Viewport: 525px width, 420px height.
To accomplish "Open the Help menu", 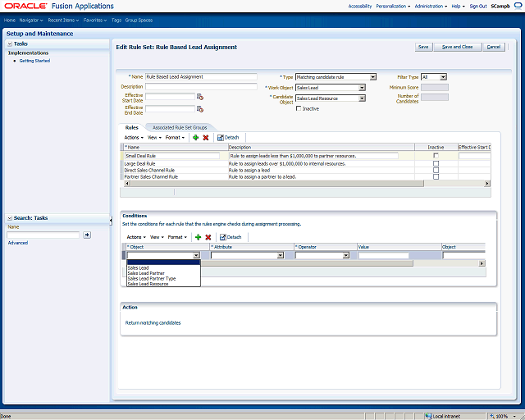I will (458, 6).
